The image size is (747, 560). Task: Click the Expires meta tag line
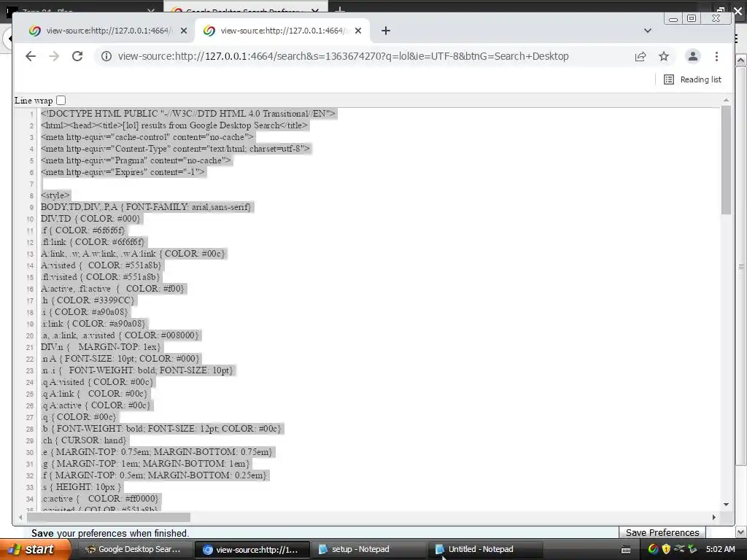(123, 172)
